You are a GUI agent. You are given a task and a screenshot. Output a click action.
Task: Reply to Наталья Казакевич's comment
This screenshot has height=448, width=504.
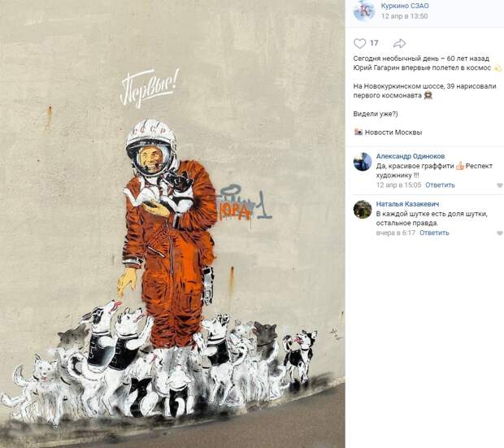point(434,233)
